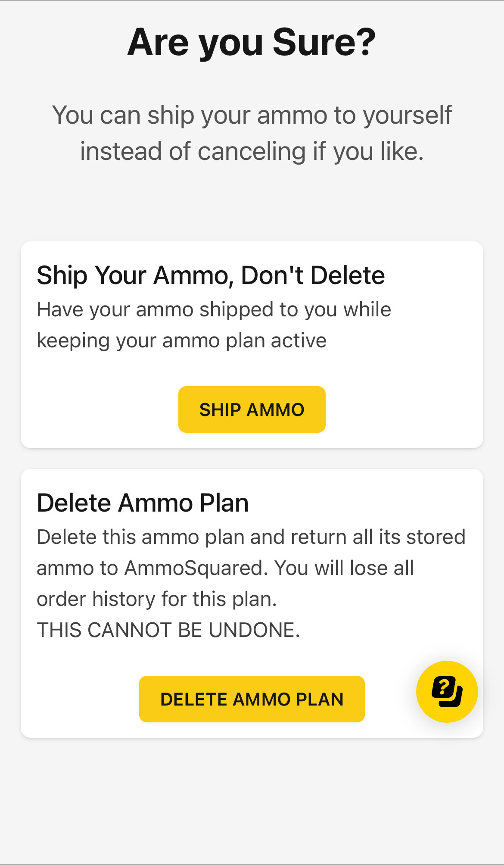Tap "Don't Delete" in the first card title

[313, 275]
